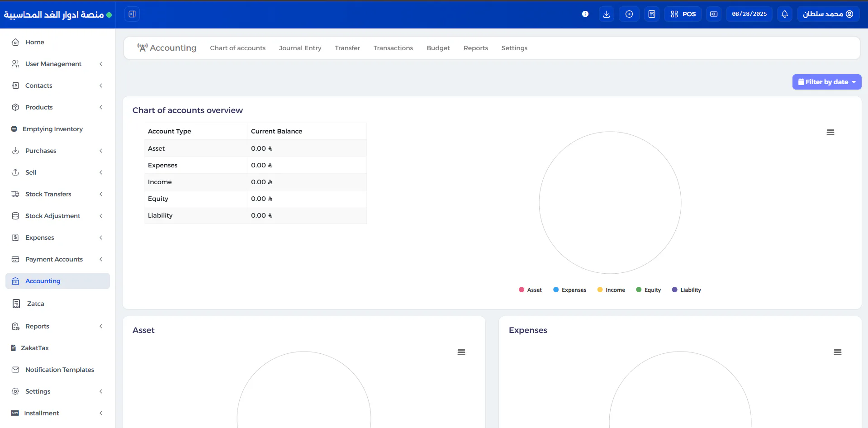Click the 08/28/2025 date button
This screenshot has width=868, height=428.
pyautogui.click(x=749, y=14)
